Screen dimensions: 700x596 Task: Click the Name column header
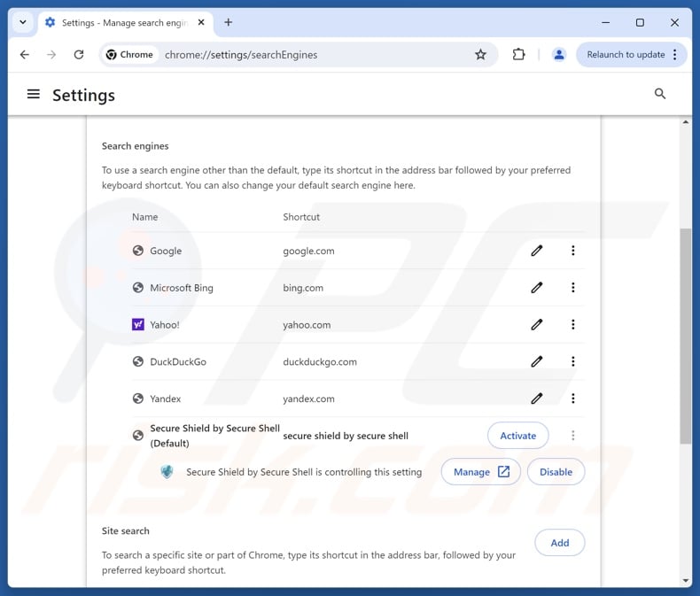(x=144, y=217)
